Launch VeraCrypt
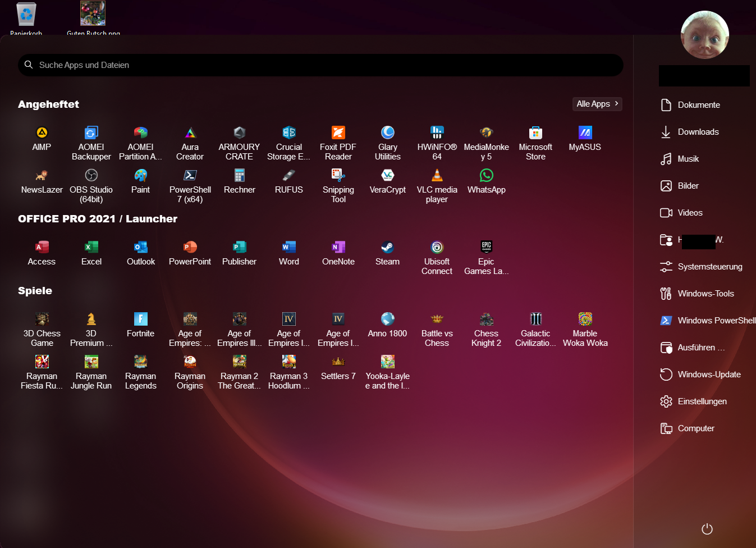Screen dimensions: 756x548 [x=387, y=181]
